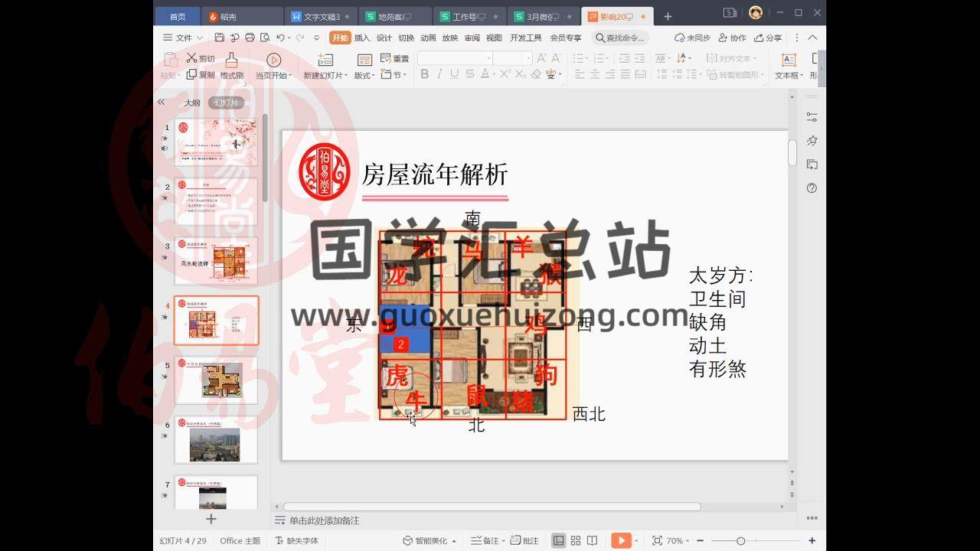Viewport: 980px width, 551px height.
Task: Click orange play slideshow button in status bar
Action: [621, 541]
